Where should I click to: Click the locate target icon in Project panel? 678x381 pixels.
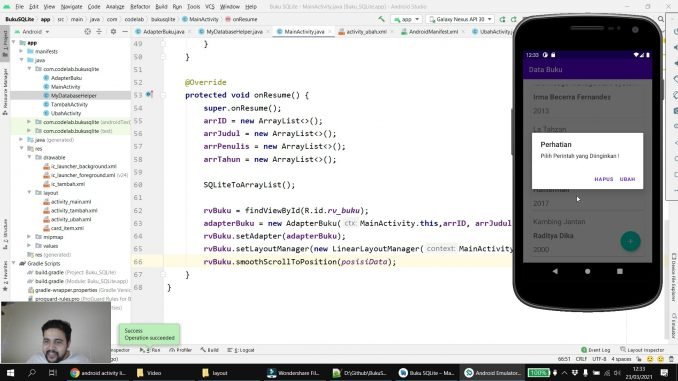(x=87, y=32)
